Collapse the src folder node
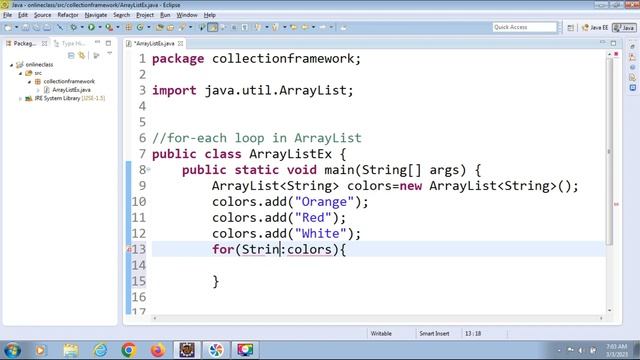This screenshot has height=360, width=640. (x=20, y=73)
